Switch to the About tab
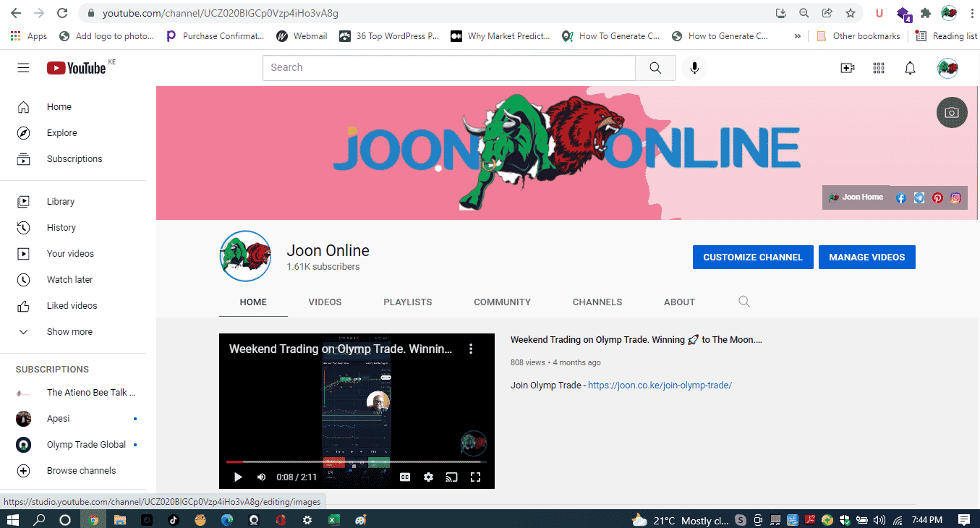Image resolution: width=980 pixels, height=528 pixels. [680, 302]
